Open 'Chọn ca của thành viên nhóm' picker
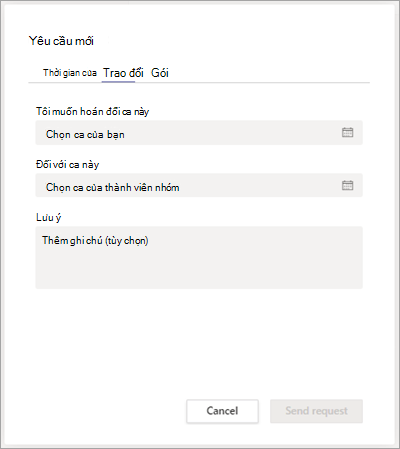The height and width of the screenshot is (449, 400). coord(199,185)
